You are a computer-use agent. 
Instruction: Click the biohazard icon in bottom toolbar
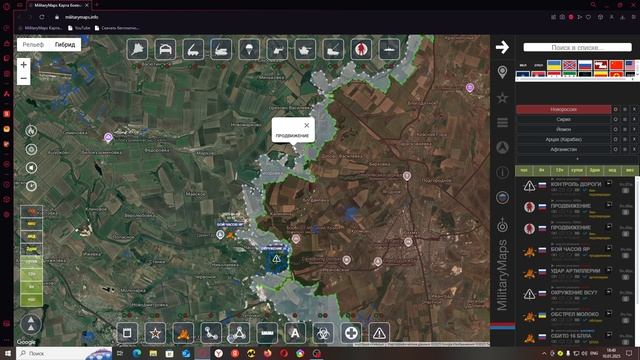pos(323,333)
